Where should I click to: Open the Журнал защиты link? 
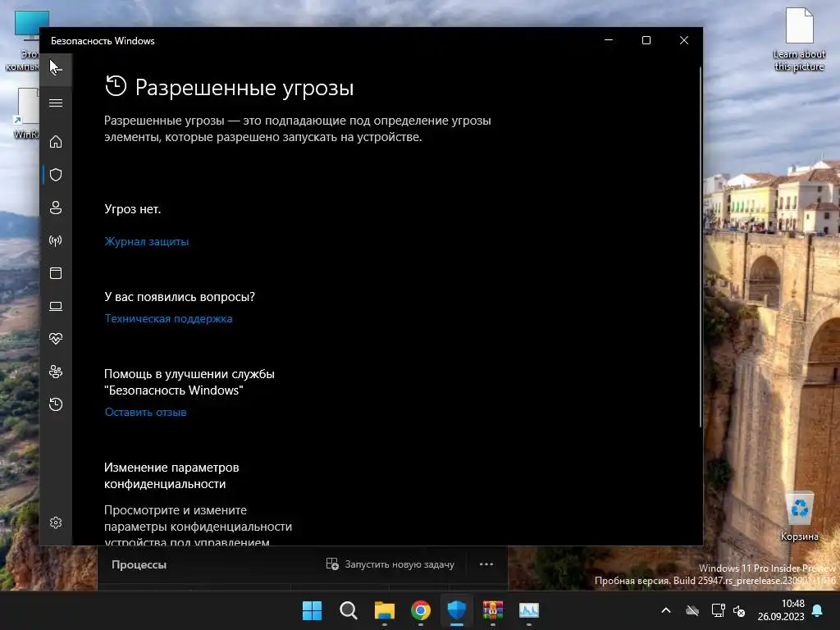tap(146, 242)
